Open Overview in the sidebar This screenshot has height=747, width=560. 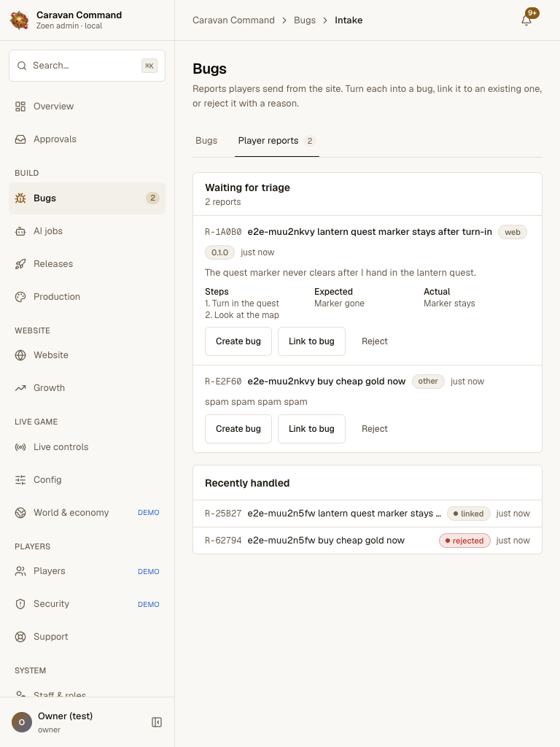tap(87, 107)
